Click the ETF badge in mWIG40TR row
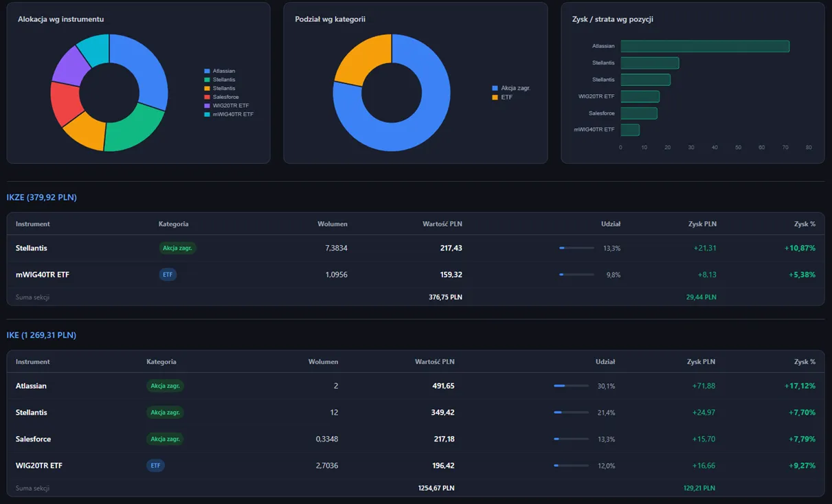 click(168, 275)
